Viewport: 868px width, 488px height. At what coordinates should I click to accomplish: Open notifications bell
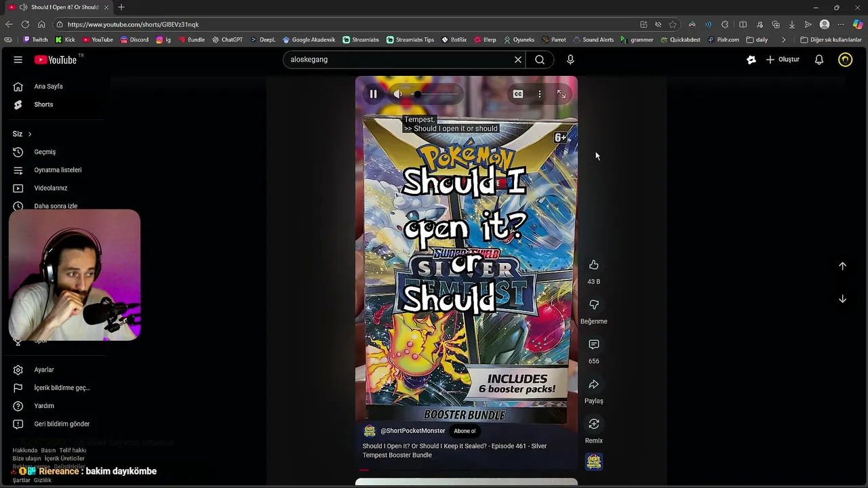pyautogui.click(x=819, y=60)
